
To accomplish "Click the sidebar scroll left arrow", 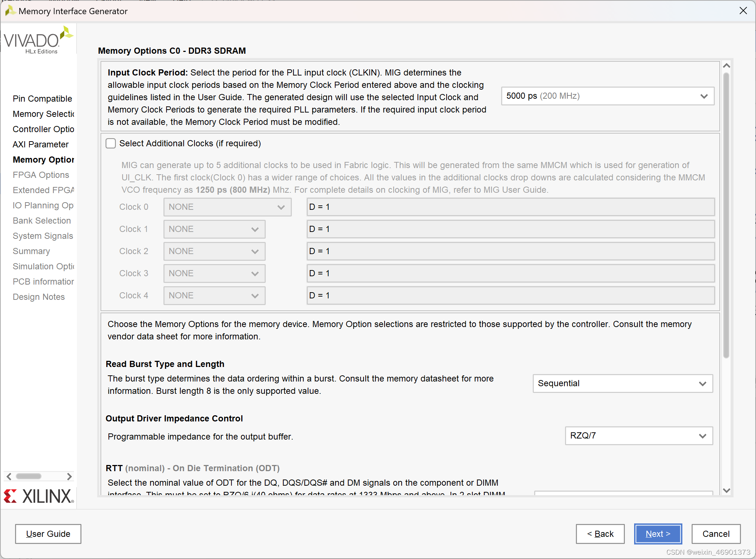I will 9,477.
